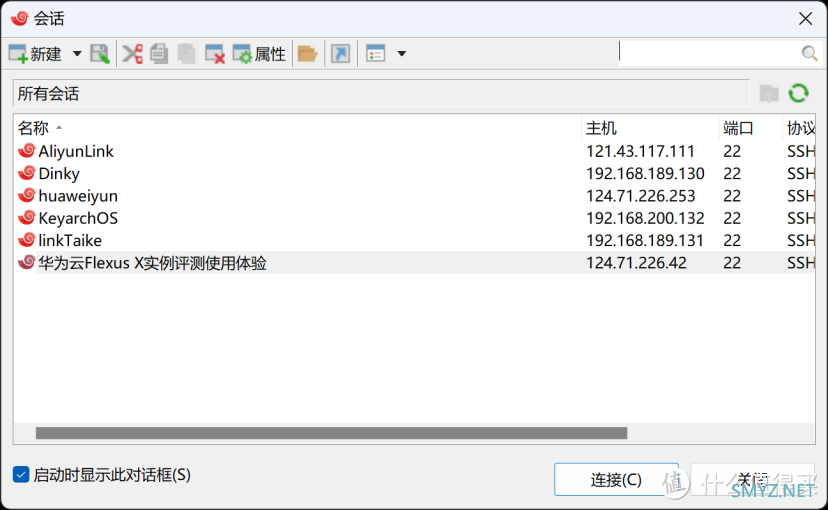Viewport: 828px width, 510px height.
Task: Click the paste icon in toolbar
Action: point(186,54)
